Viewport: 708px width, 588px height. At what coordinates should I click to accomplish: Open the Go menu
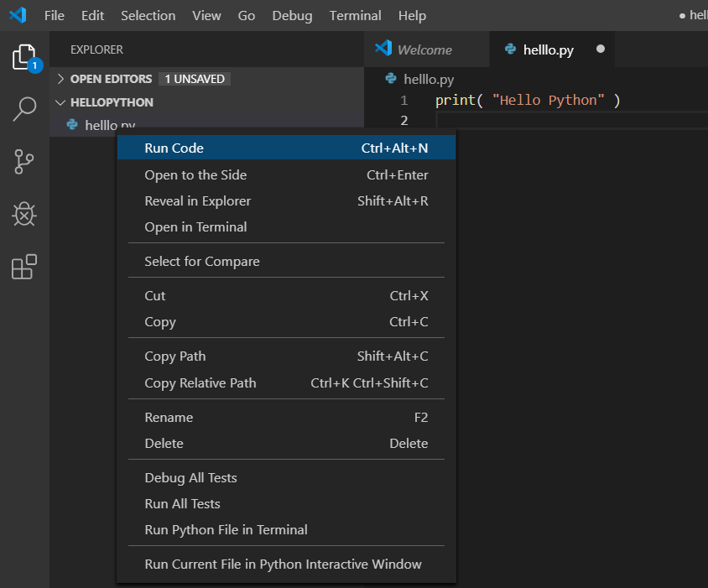[247, 15]
